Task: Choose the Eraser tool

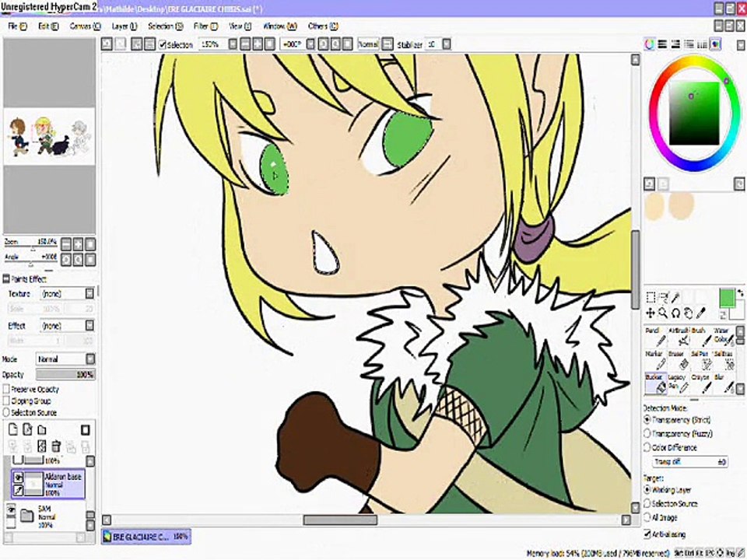Action: coord(678,361)
